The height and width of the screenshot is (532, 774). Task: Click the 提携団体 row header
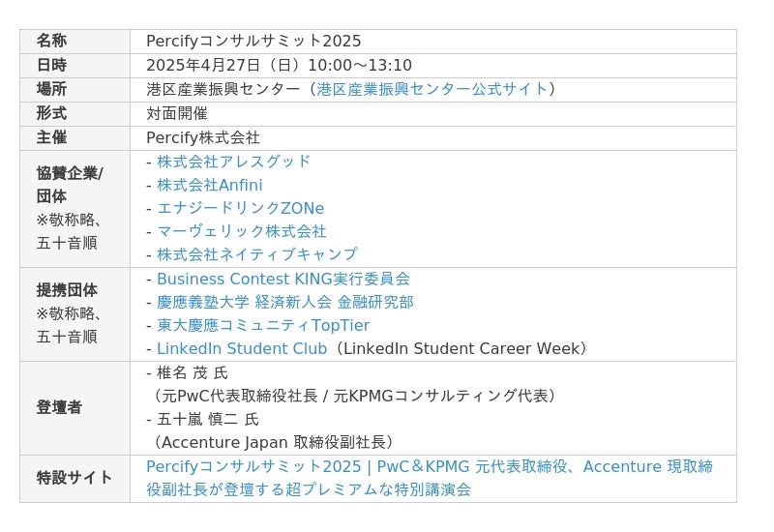pos(67,290)
